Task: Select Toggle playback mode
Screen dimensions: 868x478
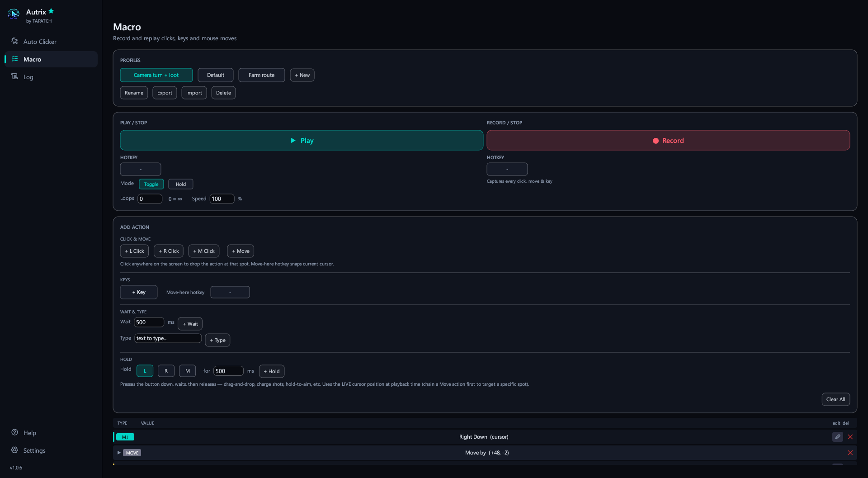Action: [151, 184]
